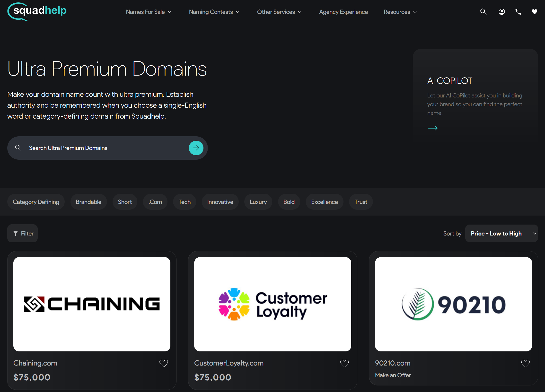Open the CustomerLoyalty.com domain link
This screenshot has height=392, width=545.
coord(229,363)
